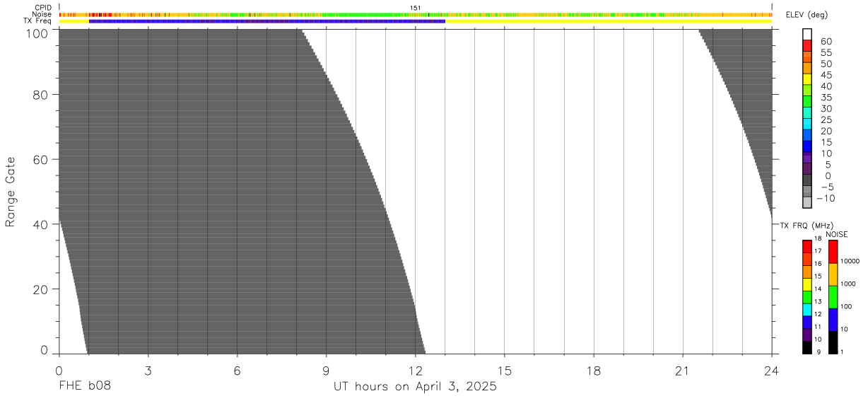Viewport: 868px width, 401px height.
Task: Click the 10000 label on NOISE legend
Action: point(850,261)
